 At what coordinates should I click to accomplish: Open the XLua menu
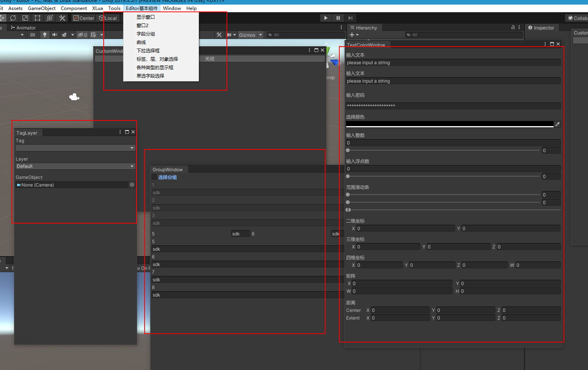(98, 8)
